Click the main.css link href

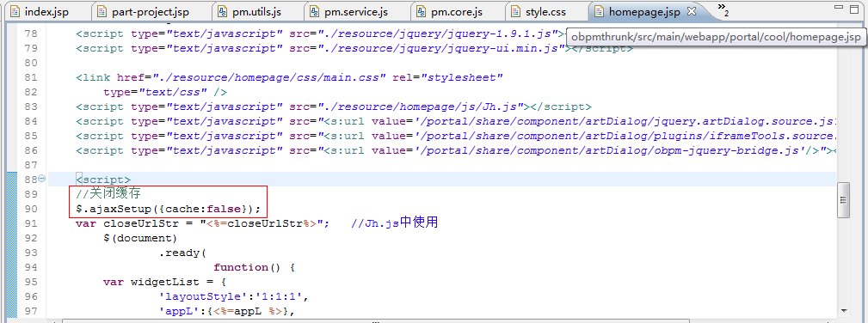pos(269,77)
